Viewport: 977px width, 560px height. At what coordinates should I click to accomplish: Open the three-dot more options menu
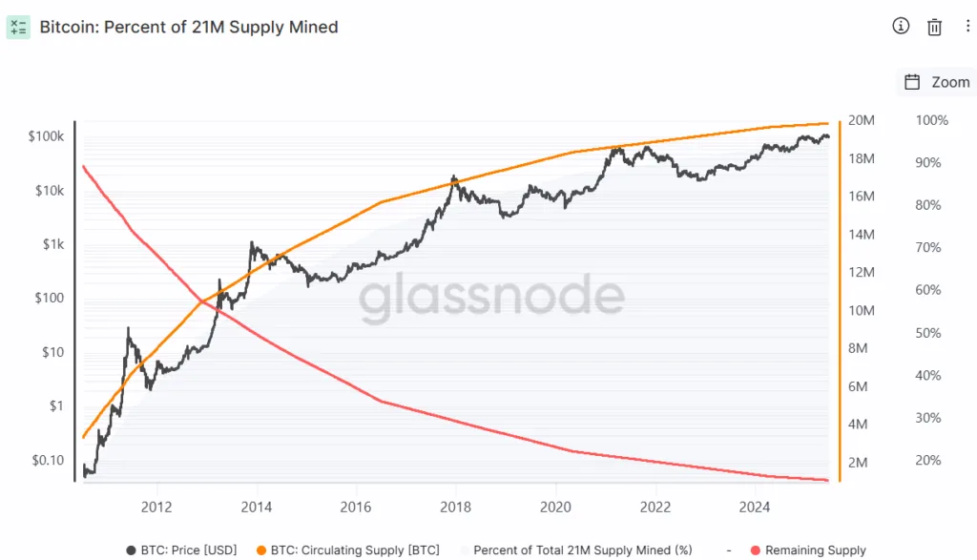click(x=966, y=27)
